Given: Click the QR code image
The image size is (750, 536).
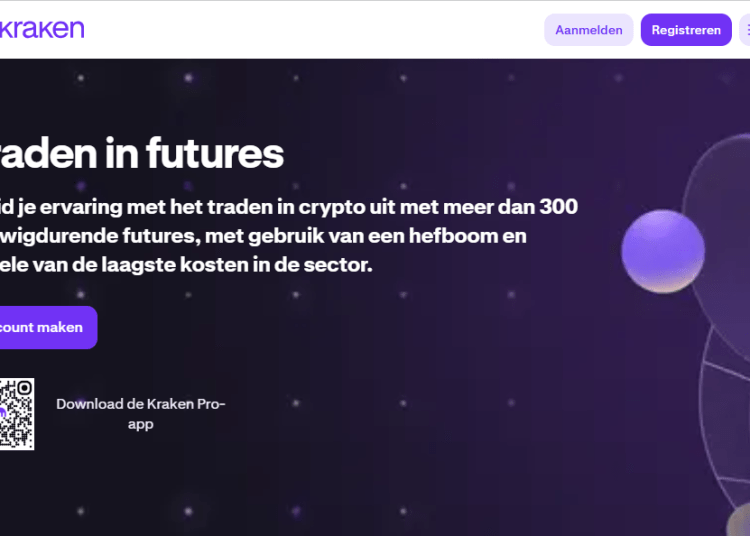Looking at the screenshot, I should coord(16,414).
